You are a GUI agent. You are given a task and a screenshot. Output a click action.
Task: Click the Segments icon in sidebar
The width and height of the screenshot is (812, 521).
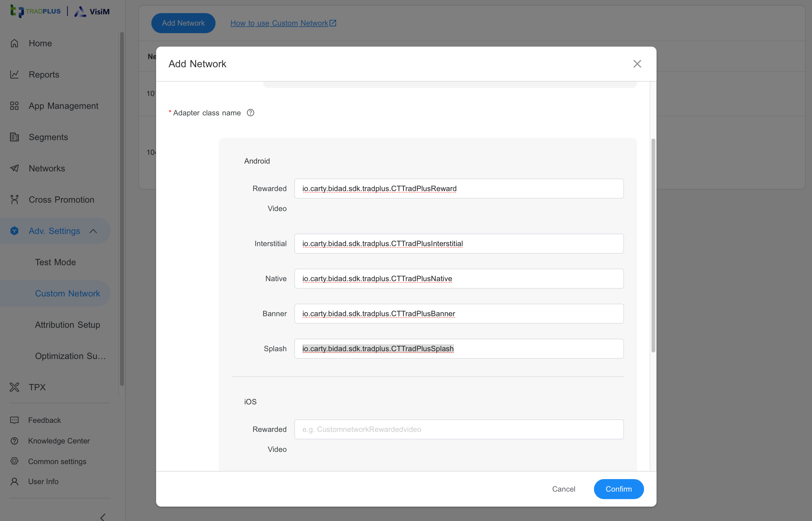pyautogui.click(x=14, y=137)
